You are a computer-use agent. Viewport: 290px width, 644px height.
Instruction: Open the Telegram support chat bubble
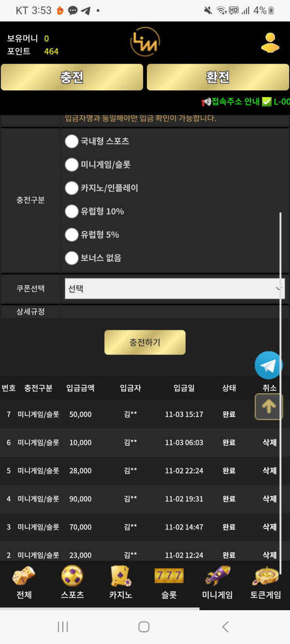tap(269, 365)
